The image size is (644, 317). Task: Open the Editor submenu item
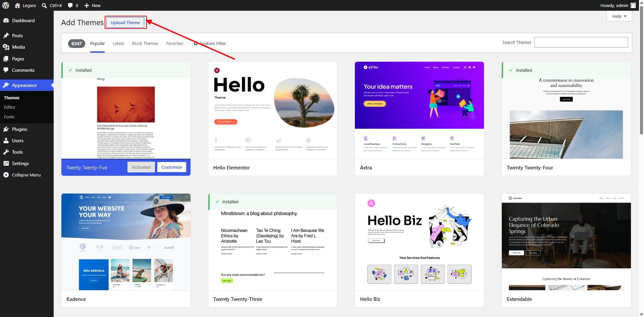(10, 107)
